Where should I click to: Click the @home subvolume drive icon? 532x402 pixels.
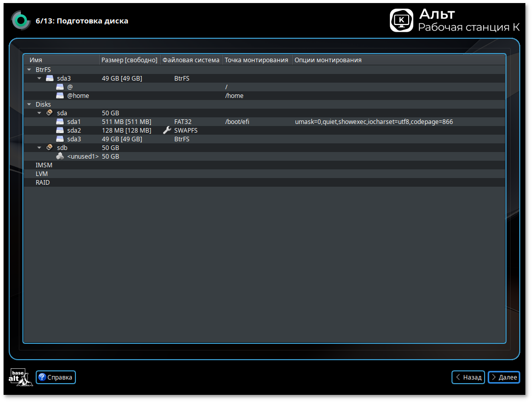(60, 95)
